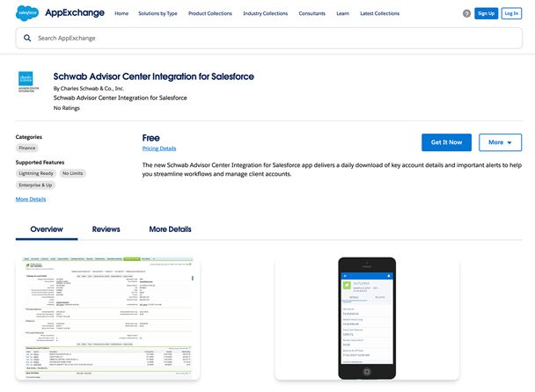The width and height of the screenshot is (535, 392).
Task: Open the mobile phone screenshot thumbnail
Action: pos(367,318)
